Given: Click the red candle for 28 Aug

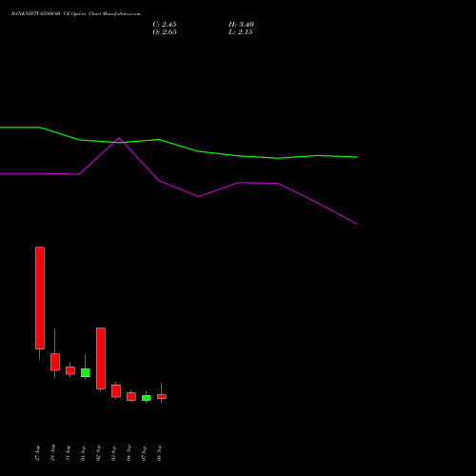Looking at the screenshot, I should (x=55, y=362).
